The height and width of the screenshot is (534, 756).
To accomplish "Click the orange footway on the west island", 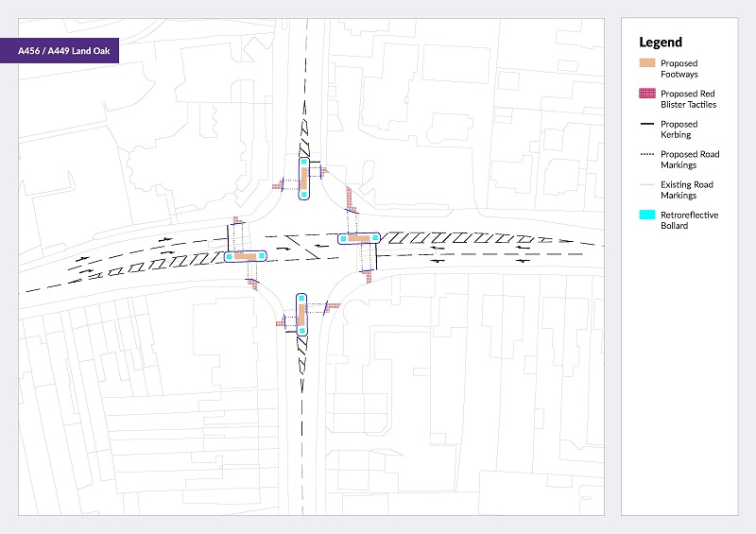I will [x=246, y=255].
